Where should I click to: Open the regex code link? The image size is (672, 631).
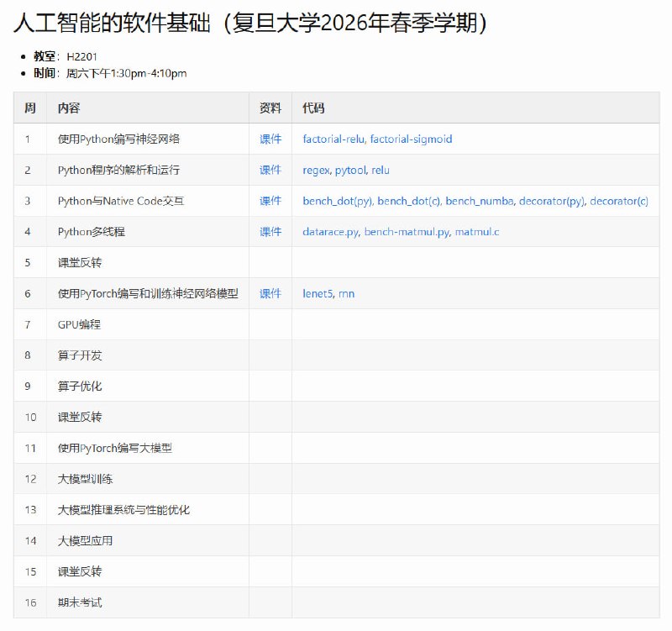point(316,169)
